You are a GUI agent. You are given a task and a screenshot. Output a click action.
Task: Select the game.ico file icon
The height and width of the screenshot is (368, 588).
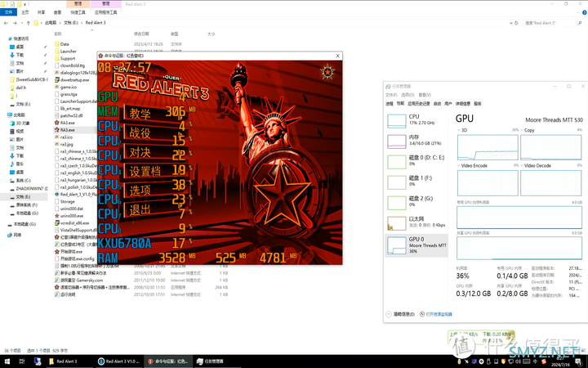coord(57,87)
